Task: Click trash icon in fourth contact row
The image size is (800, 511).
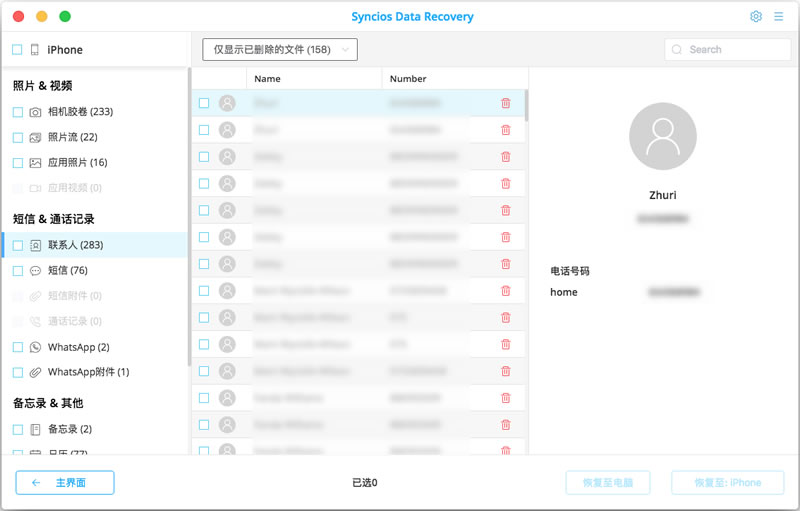Action: coord(506,184)
